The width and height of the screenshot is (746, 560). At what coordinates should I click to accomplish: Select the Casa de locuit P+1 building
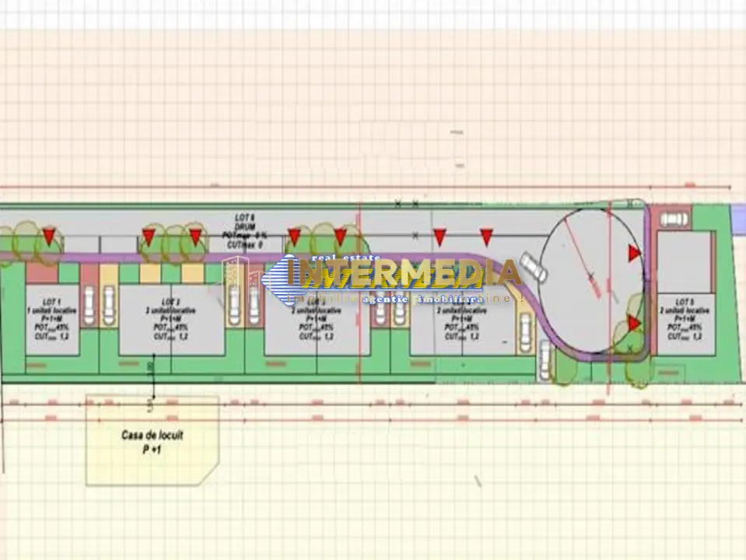(x=152, y=441)
